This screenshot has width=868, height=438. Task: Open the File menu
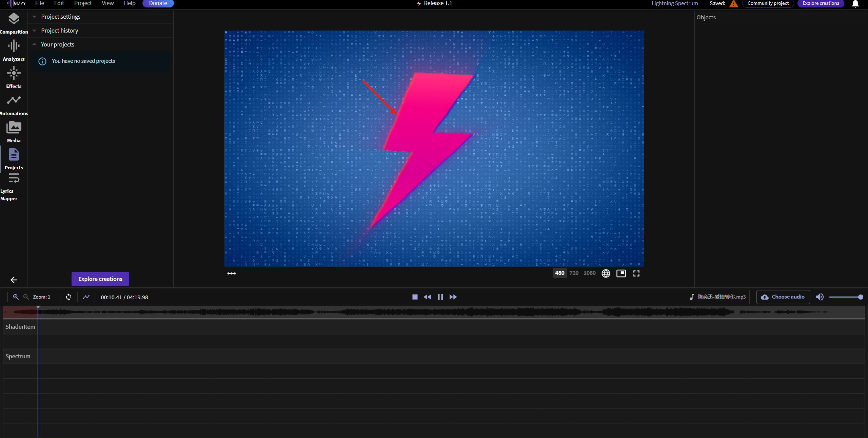click(40, 3)
